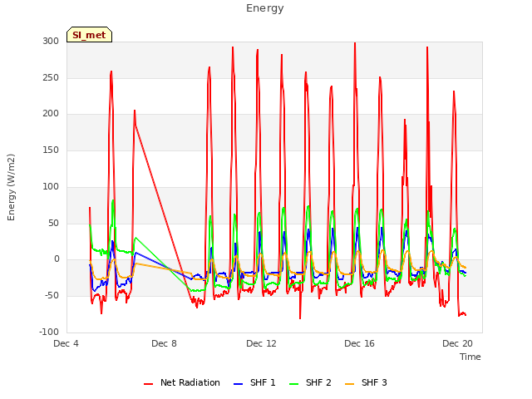Screen dimensions: 532x399
Task: Toggle the SHF 3 legend entry
Action: tap(366, 382)
